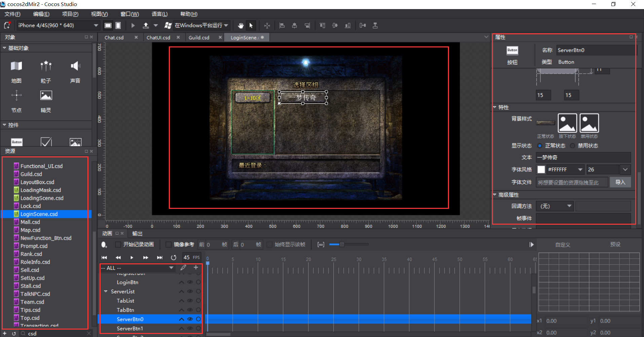Open the Edit menu
Viewport: 644px width, 337px height.
click(x=41, y=14)
